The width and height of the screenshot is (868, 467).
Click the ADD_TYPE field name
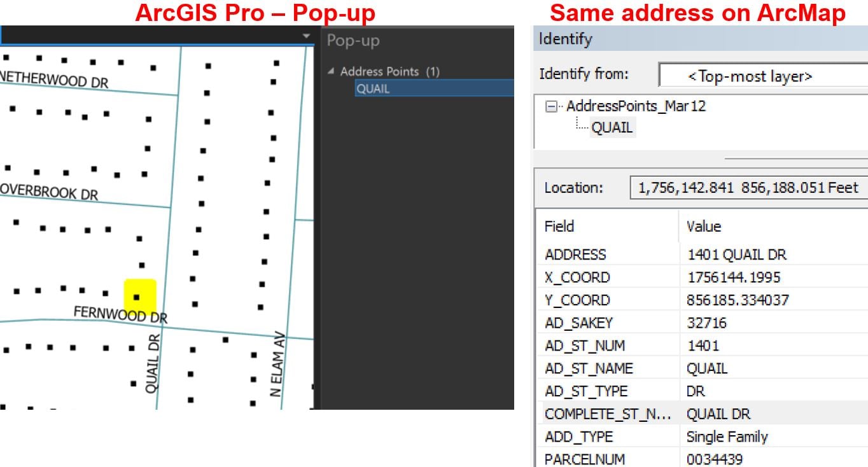[x=578, y=436]
